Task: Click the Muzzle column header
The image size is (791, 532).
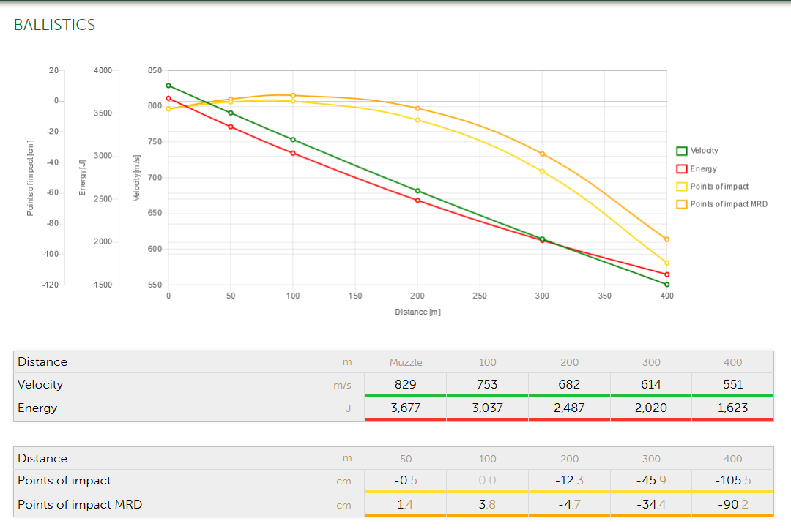Action: [x=406, y=362]
